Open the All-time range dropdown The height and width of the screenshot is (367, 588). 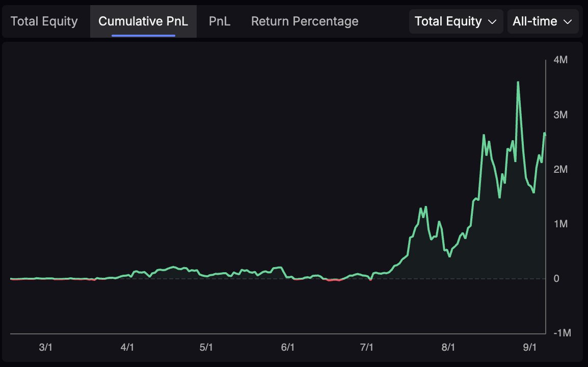coord(543,21)
